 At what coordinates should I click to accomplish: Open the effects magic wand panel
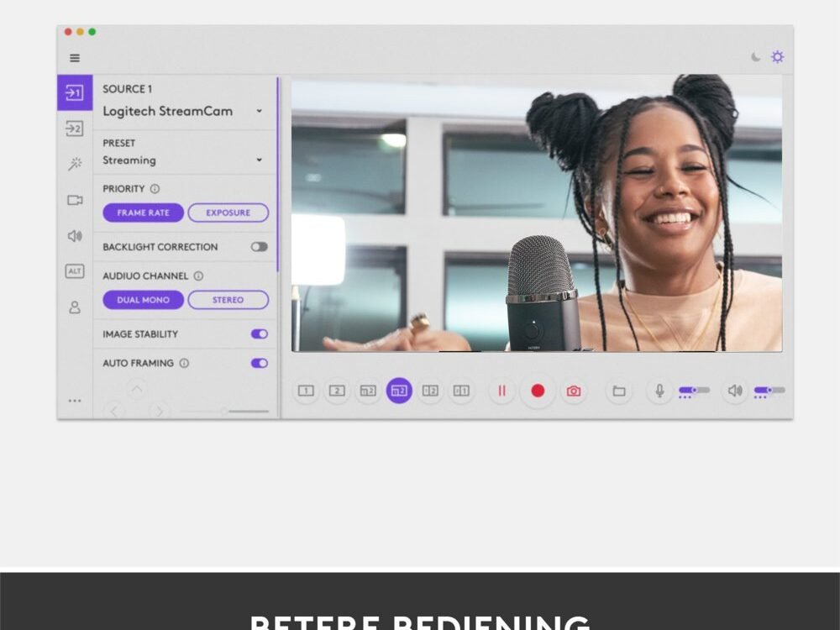75,164
